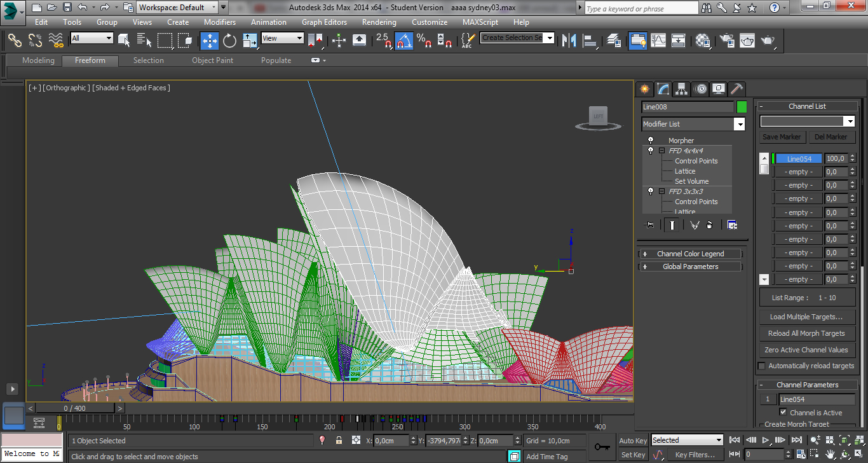Click Select and Manipulate icon
This screenshot has height=463, width=868.
click(x=339, y=41)
